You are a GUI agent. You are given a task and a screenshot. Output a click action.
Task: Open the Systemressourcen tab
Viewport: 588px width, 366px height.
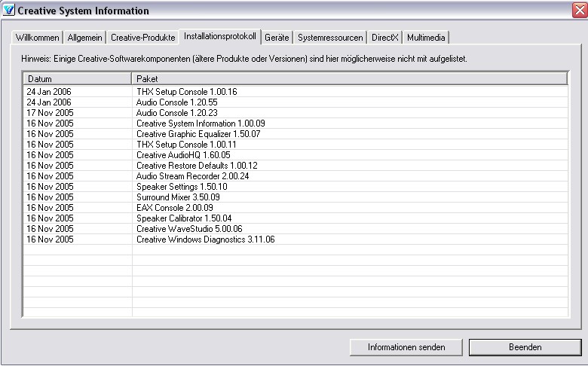click(330, 38)
